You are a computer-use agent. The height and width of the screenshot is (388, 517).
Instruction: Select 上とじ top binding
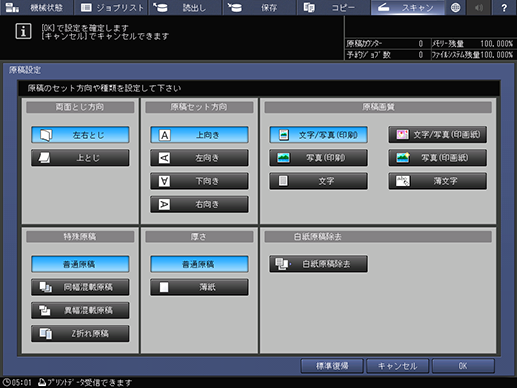[80, 158]
